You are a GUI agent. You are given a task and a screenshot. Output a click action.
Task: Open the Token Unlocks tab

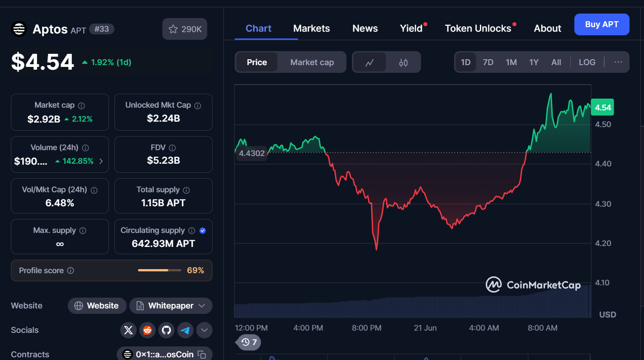[x=478, y=28]
